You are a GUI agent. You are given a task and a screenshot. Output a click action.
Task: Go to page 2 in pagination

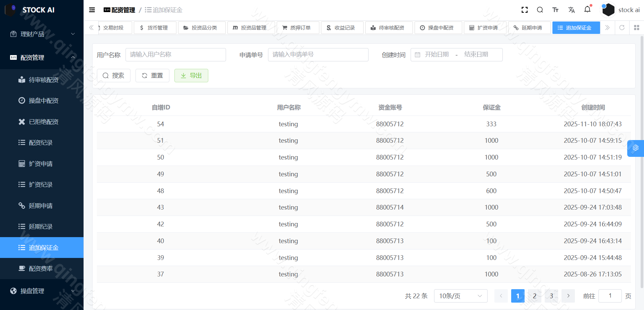click(534, 296)
